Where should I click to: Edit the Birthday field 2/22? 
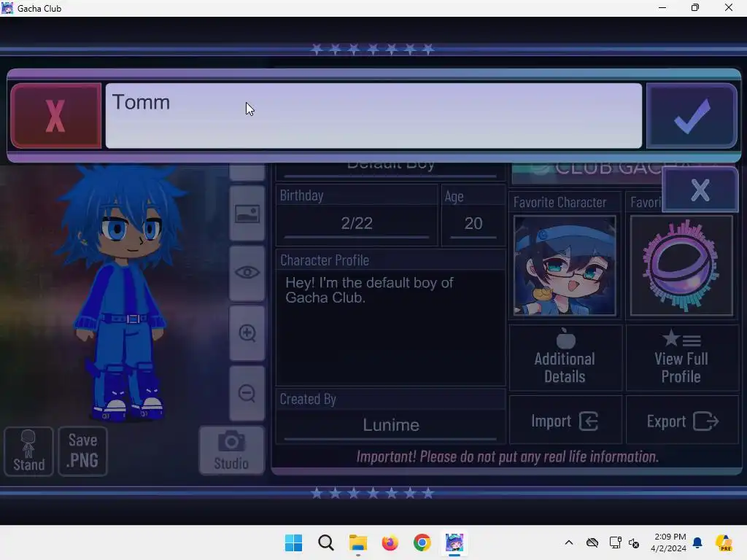(x=356, y=223)
